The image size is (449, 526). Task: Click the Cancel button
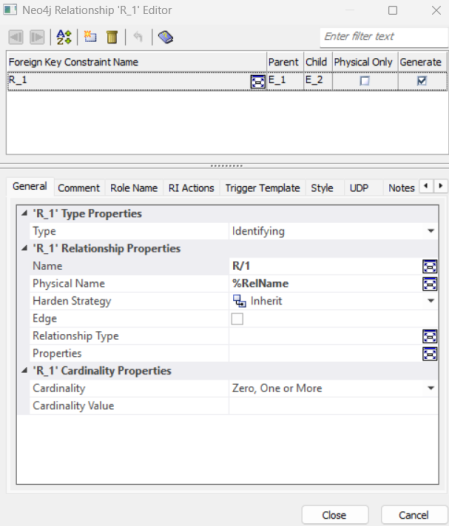pyautogui.click(x=413, y=515)
